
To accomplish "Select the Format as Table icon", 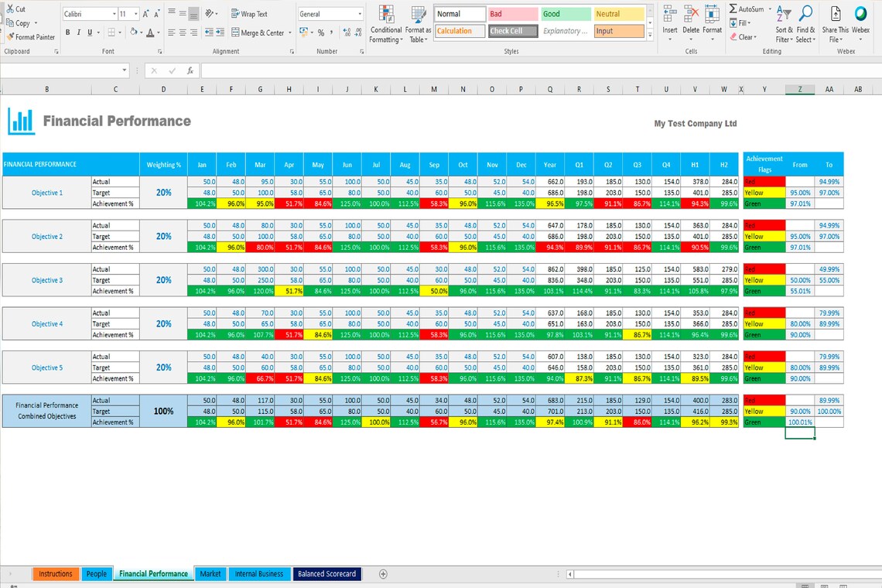I will pos(418,23).
